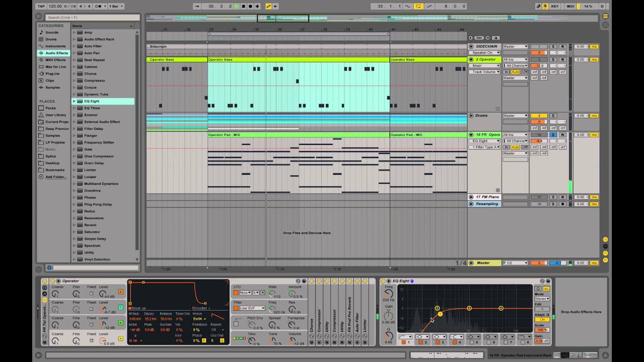Toggle the computer MIDI keyboard icon
Screen dimensions: 644x362
545,6
